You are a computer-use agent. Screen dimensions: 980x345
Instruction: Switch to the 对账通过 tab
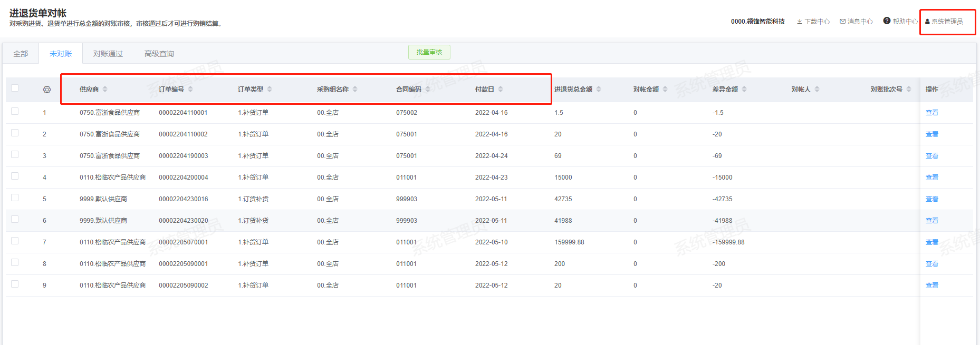pyautogui.click(x=108, y=54)
